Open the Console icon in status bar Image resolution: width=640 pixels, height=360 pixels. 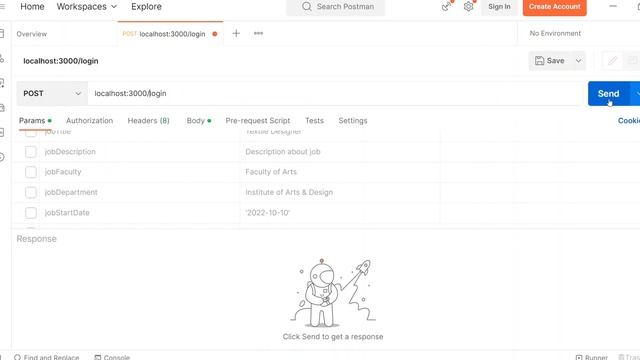coord(98,357)
